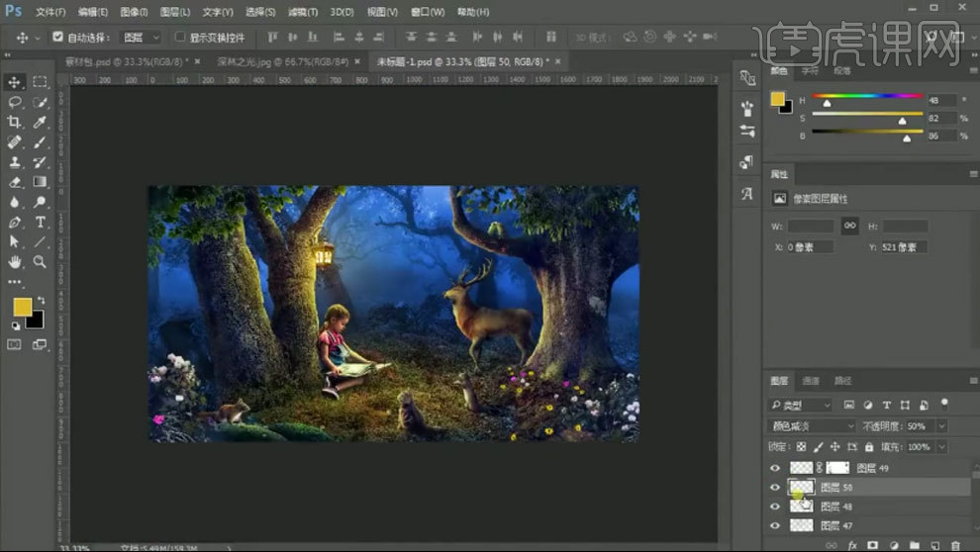Link width and height in Properties
The image size is (980, 552).
(x=850, y=226)
